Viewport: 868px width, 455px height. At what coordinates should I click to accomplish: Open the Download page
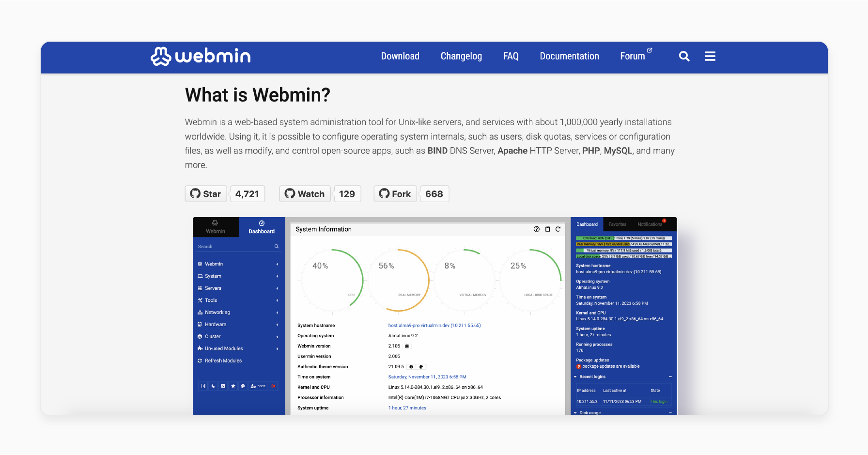(x=400, y=56)
